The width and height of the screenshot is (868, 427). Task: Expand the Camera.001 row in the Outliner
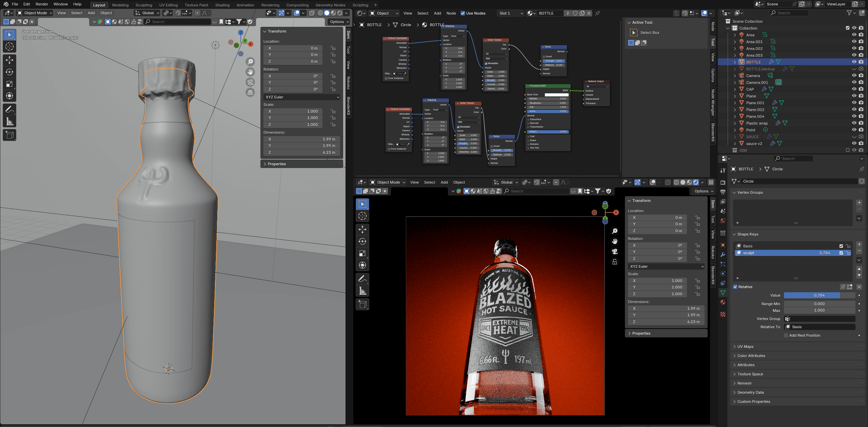click(x=735, y=82)
